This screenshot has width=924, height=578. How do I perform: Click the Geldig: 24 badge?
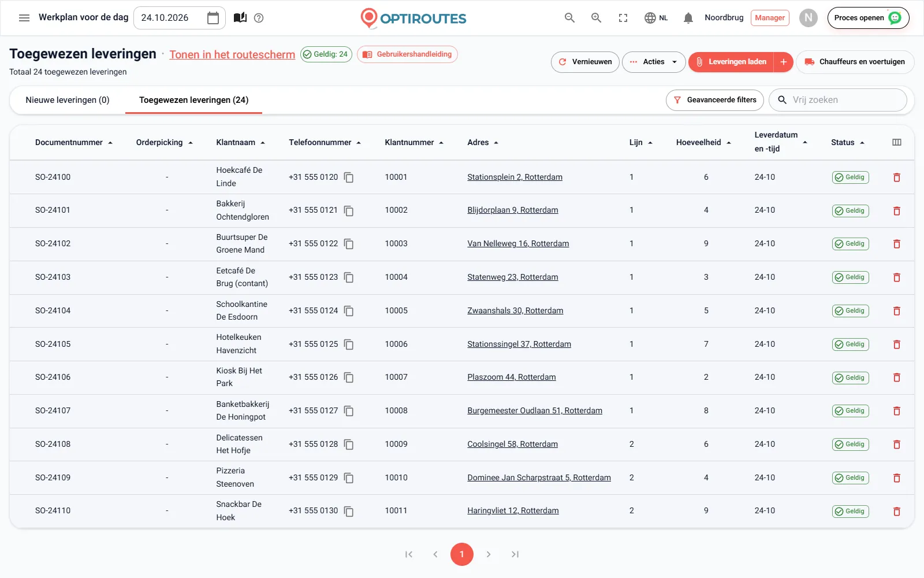[x=326, y=54]
